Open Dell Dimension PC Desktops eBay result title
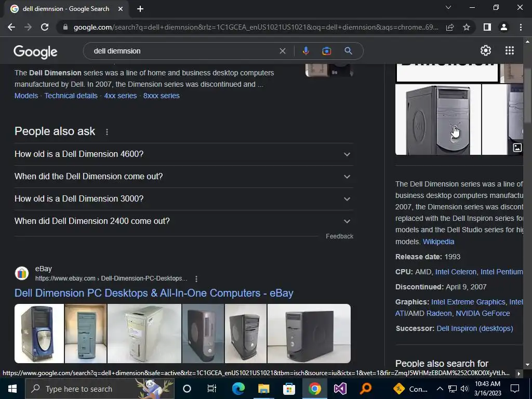The image size is (532, 399). tap(154, 293)
